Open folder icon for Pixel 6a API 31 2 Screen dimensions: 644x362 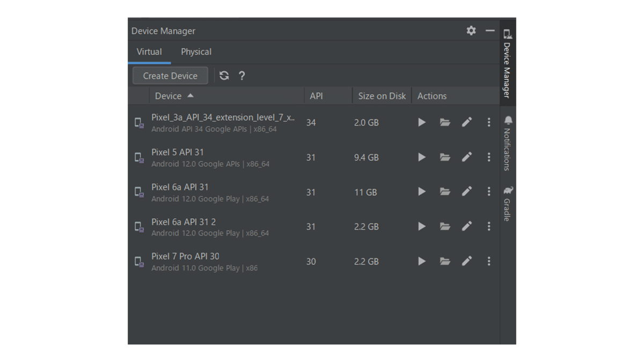pyautogui.click(x=445, y=226)
